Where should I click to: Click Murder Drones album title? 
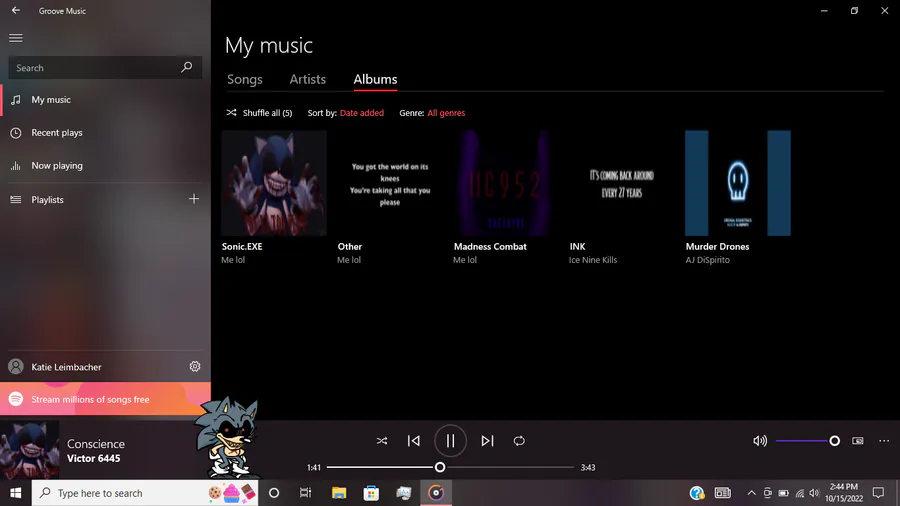click(x=717, y=247)
